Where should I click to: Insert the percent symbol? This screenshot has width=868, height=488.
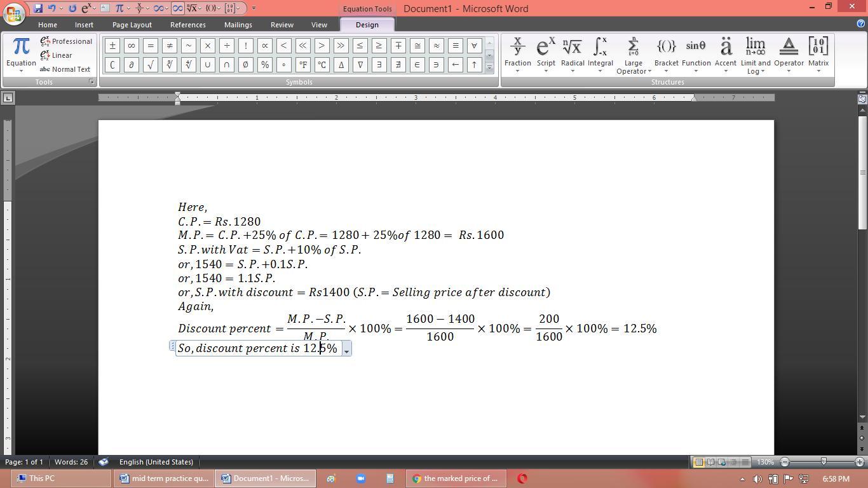[265, 65]
